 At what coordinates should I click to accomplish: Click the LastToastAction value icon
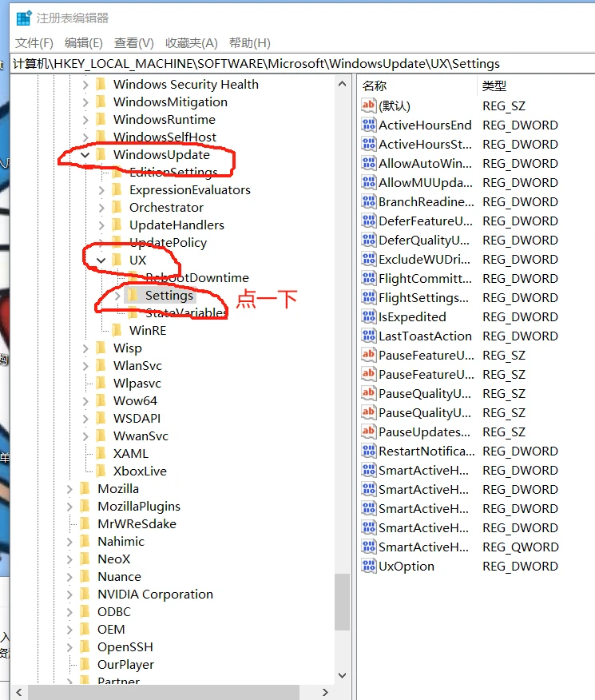coord(368,336)
